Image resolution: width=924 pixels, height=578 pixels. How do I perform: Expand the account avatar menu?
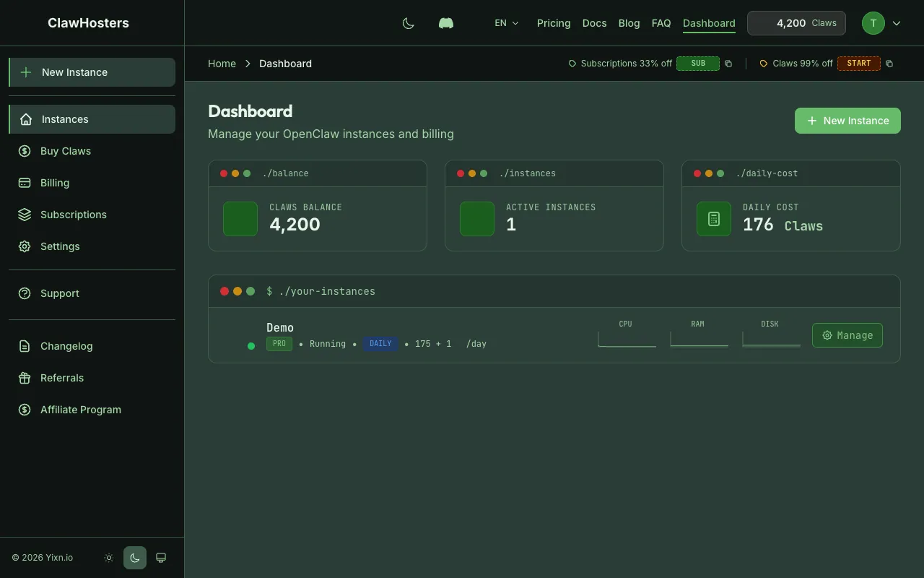tap(881, 22)
